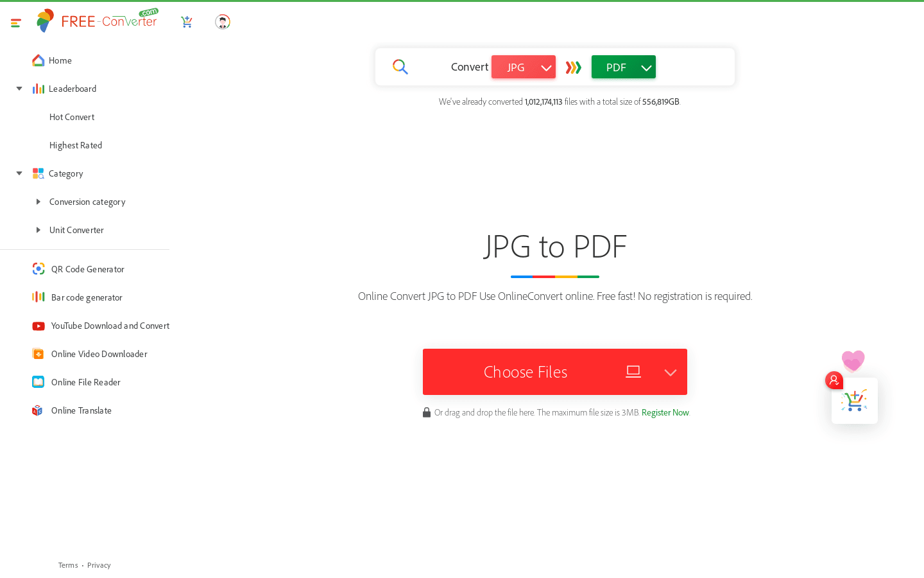
Task: Open the Online Video Downloader tool
Action: (x=99, y=354)
